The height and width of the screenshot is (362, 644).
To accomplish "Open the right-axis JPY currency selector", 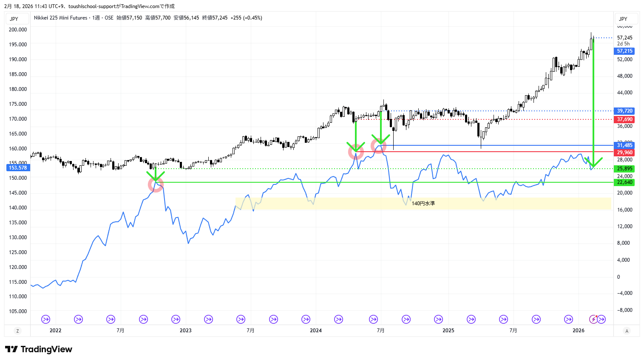I will [623, 19].
